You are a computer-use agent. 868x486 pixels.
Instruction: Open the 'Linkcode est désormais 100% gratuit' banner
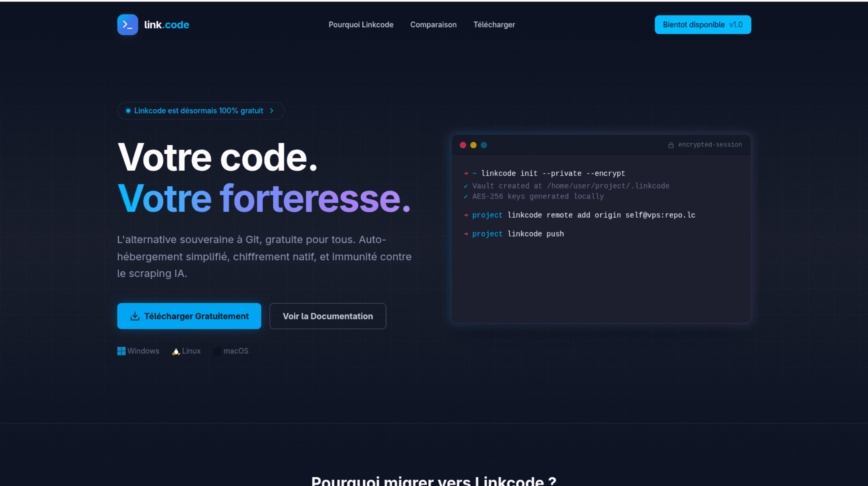tap(201, 111)
